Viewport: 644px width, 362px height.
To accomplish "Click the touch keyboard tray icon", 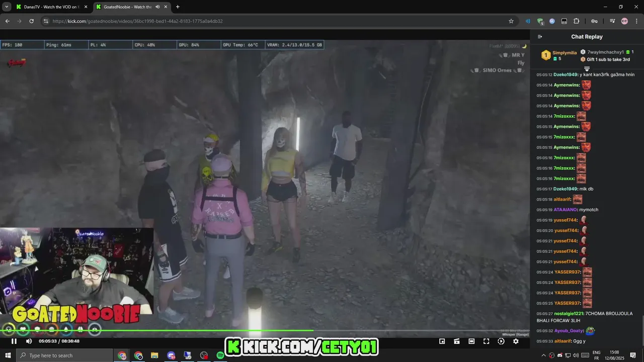I will click(585, 355).
